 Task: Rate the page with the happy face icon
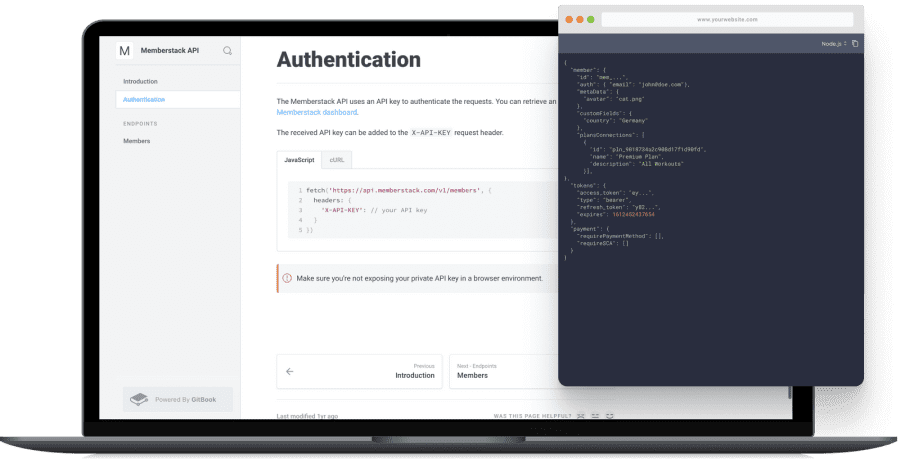click(610, 416)
